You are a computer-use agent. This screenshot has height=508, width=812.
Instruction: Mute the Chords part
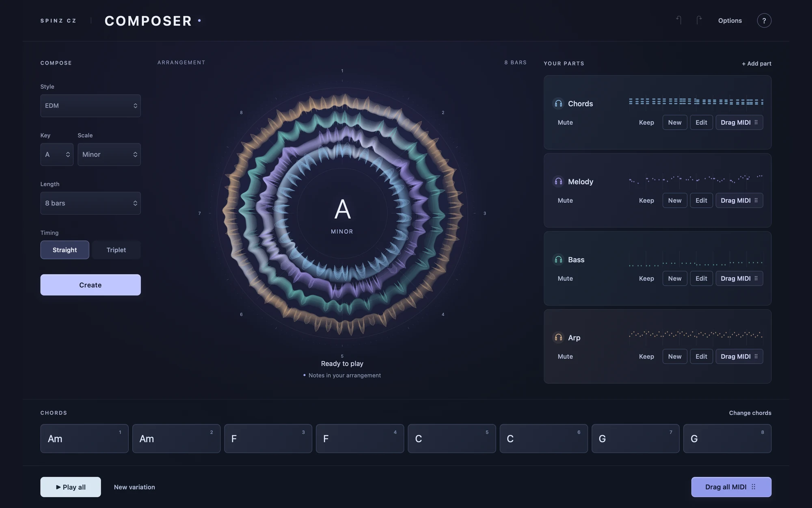pyautogui.click(x=565, y=122)
